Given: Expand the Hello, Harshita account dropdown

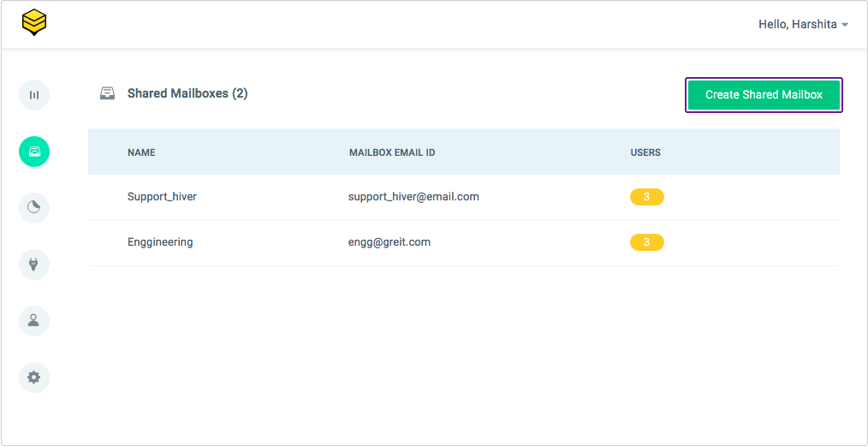Looking at the screenshot, I should click(x=803, y=24).
